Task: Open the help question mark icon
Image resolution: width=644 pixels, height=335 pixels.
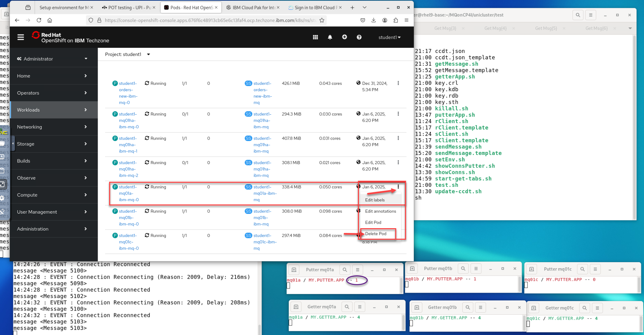Action: [359, 37]
